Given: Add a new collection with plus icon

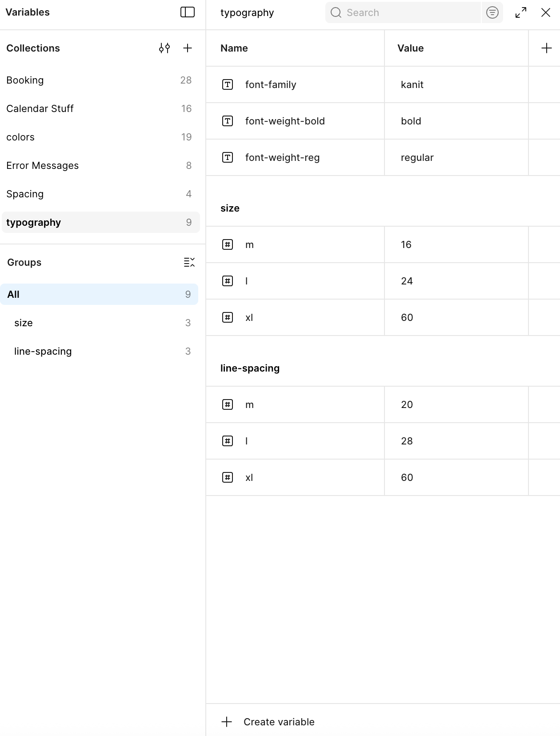Looking at the screenshot, I should click(x=188, y=48).
